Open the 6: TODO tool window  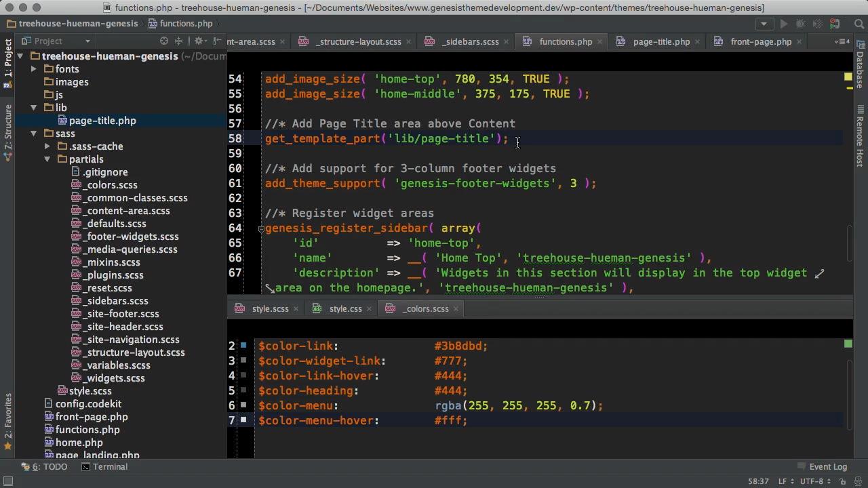(45, 466)
